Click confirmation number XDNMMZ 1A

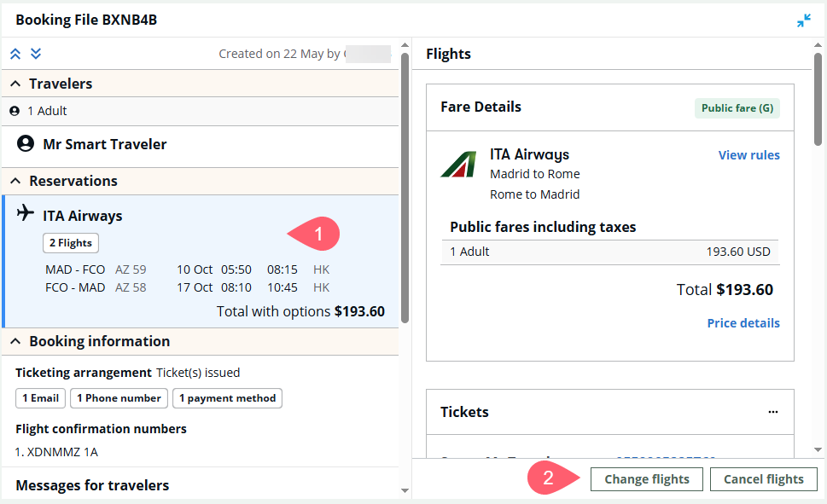pyautogui.click(x=62, y=452)
